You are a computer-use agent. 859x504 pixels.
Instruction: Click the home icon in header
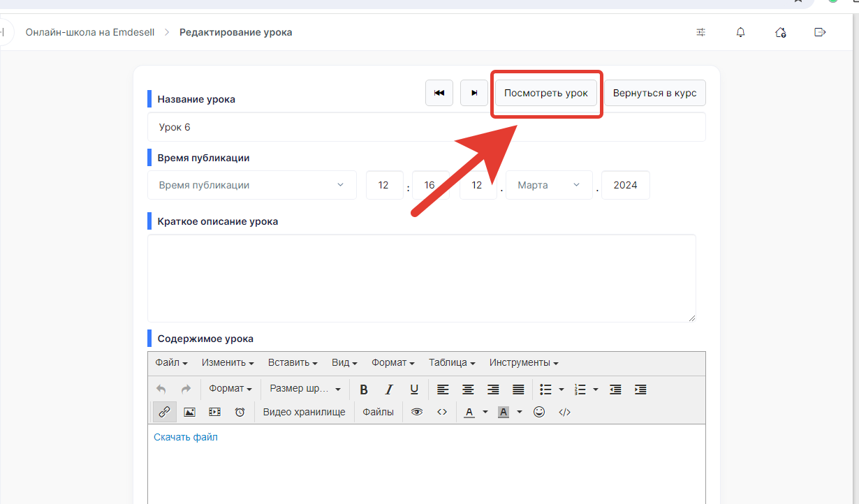point(781,32)
